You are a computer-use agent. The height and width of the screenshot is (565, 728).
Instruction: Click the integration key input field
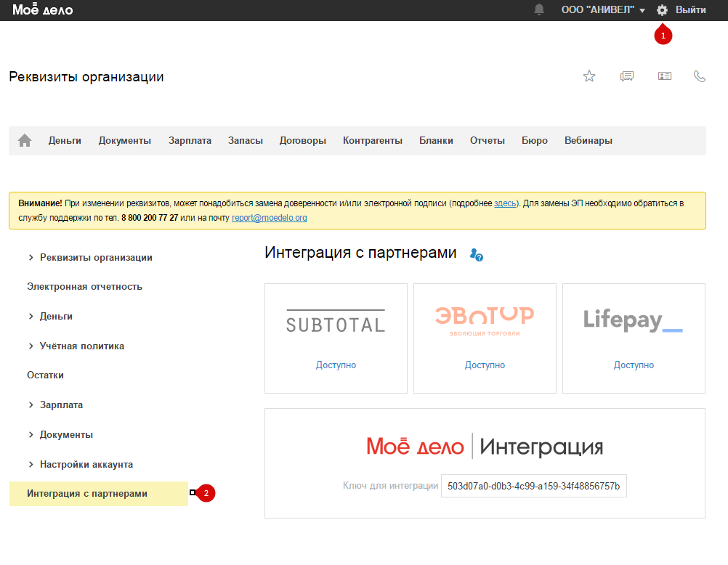point(534,486)
